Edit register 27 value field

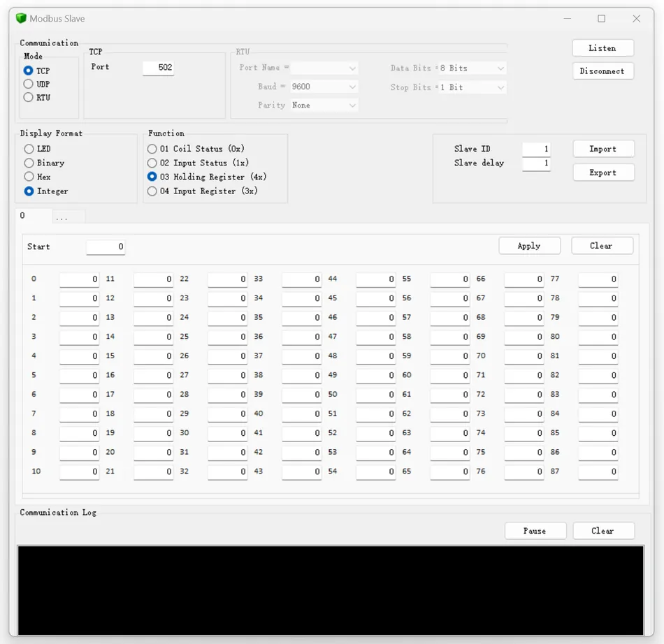(x=227, y=376)
